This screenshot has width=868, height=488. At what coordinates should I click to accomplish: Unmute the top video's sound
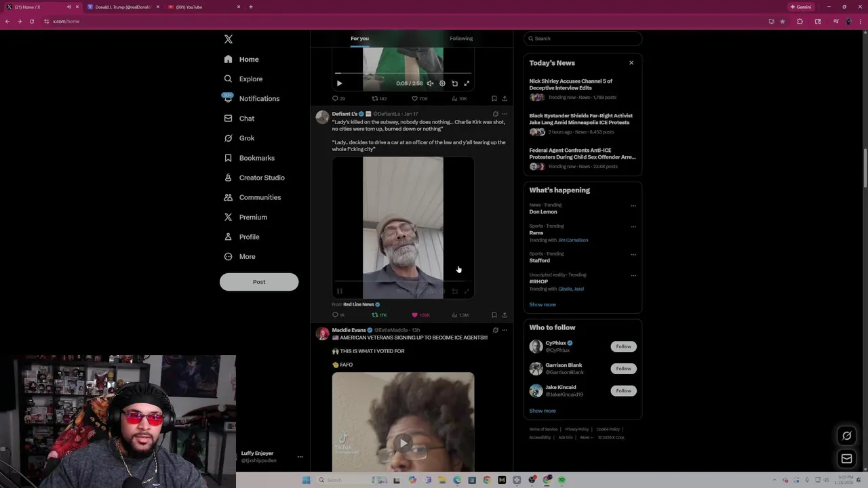click(430, 83)
